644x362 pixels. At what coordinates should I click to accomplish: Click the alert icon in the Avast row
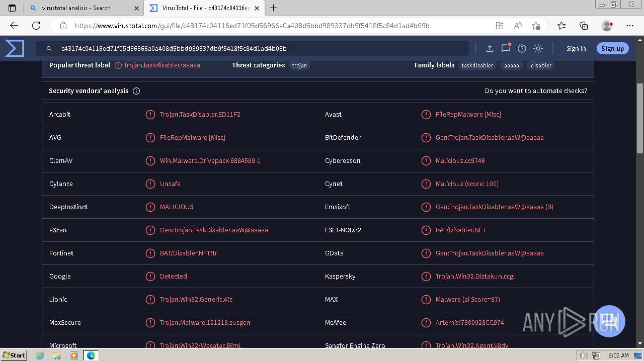(426, 115)
